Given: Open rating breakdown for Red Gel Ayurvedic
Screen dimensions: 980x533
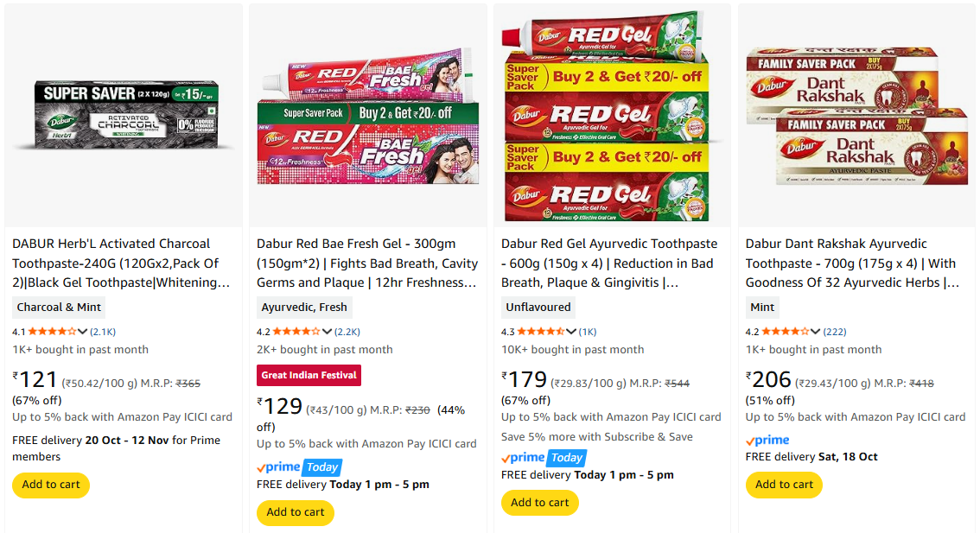Looking at the screenshot, I should (572, 332).
